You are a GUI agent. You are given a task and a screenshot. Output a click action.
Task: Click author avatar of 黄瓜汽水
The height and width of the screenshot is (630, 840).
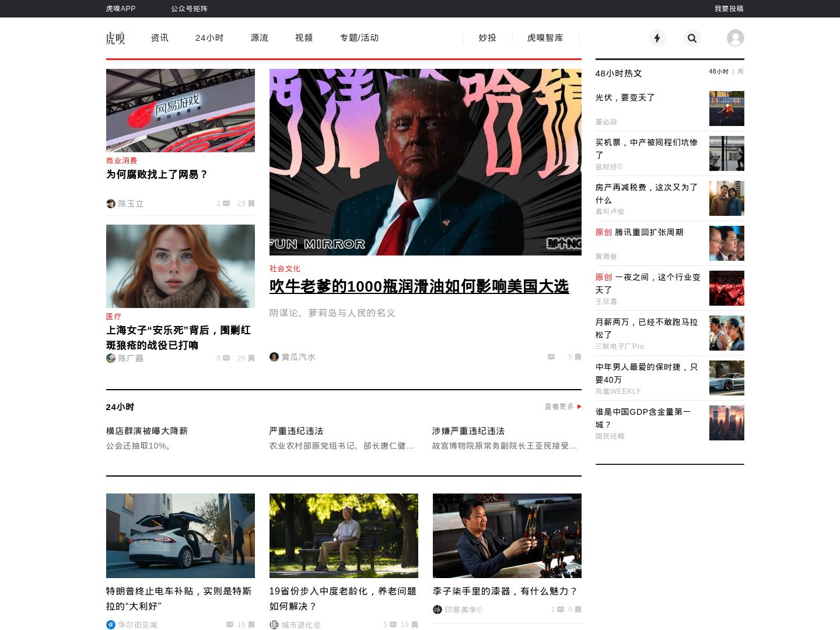click(x=274, y=357)
